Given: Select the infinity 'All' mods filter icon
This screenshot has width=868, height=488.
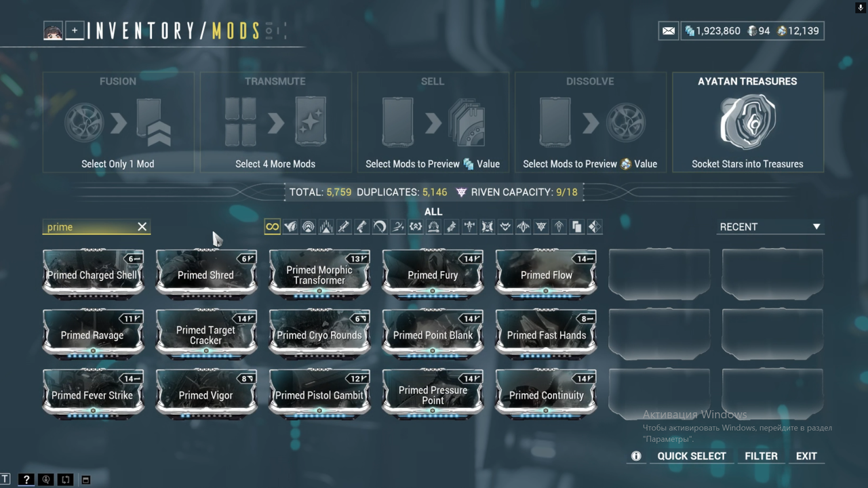Looking at the screenshot, I should click(x=272, y=227).
